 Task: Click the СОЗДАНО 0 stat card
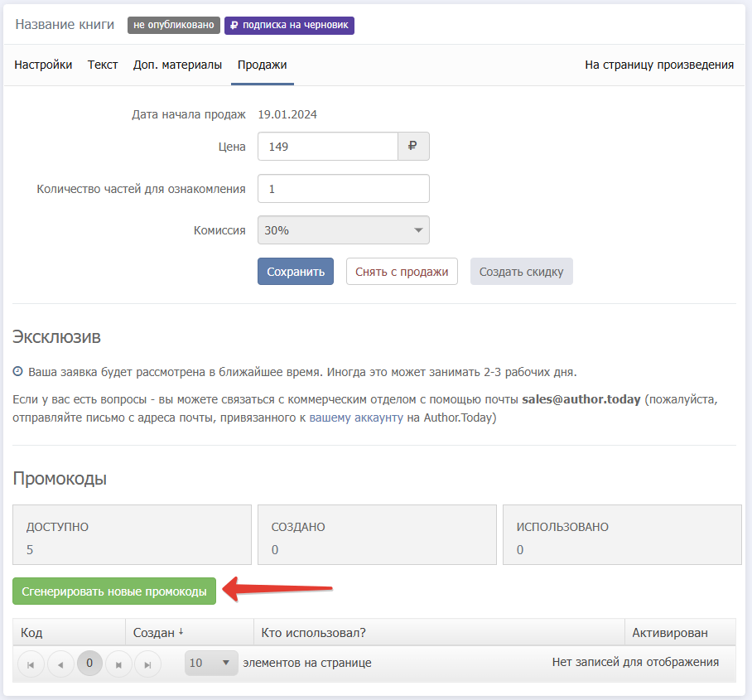pos(377,534)
